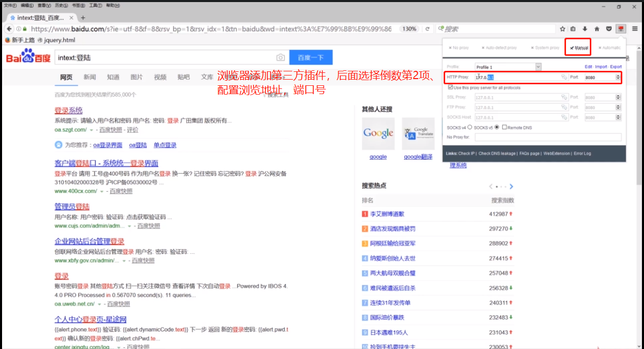This screenshot has height=349, width=644.
Task: Open search result 管理员登陆
Action: [x=72, y=207]
